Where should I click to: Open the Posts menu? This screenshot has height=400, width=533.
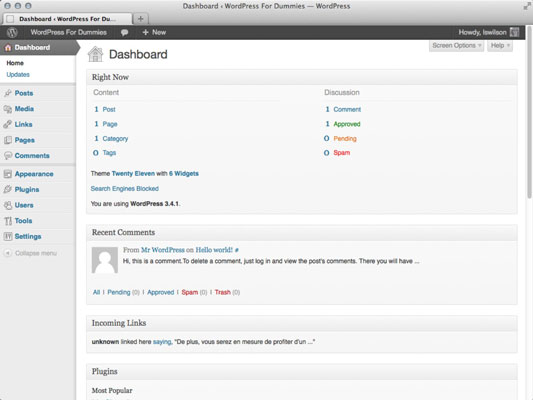pos(24,93)
